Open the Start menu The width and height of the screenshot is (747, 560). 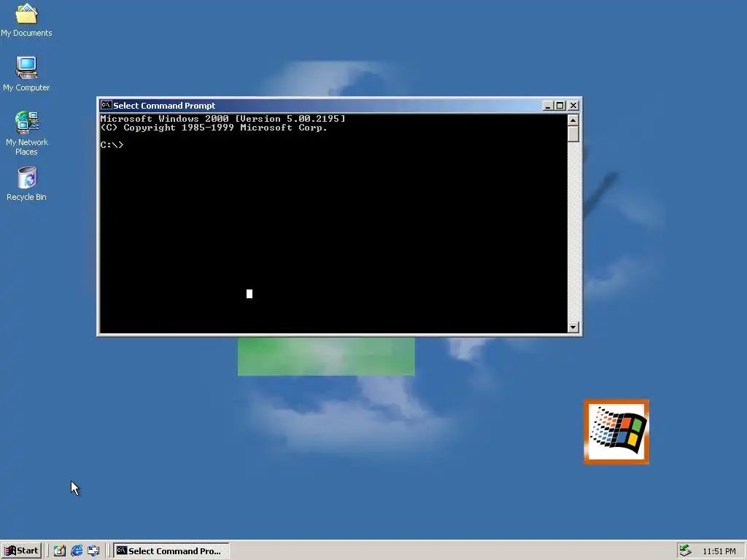[x=21, y=551]
